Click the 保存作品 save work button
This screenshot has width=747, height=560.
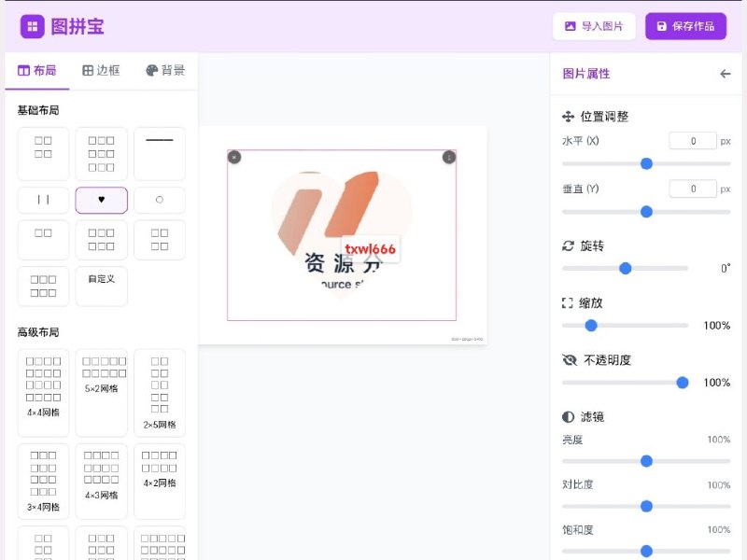[685, 26]
